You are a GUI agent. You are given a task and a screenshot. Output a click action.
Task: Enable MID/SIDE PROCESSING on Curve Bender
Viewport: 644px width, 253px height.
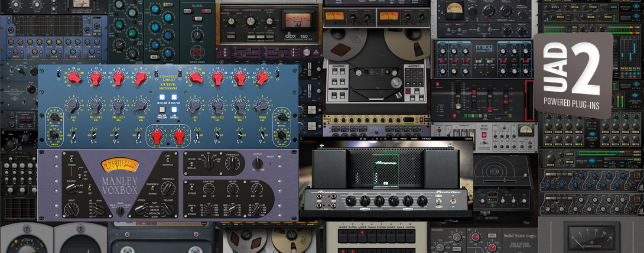[x=162, y=109]
